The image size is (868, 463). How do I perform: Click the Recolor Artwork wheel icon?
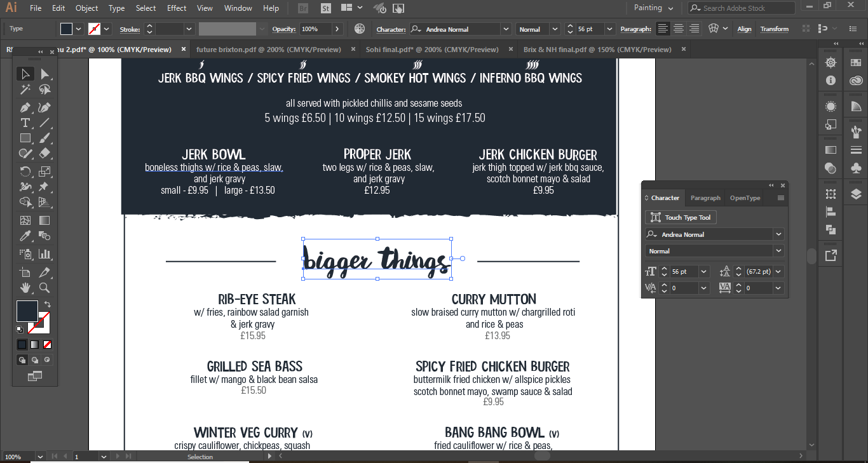[x=360, y=29]
